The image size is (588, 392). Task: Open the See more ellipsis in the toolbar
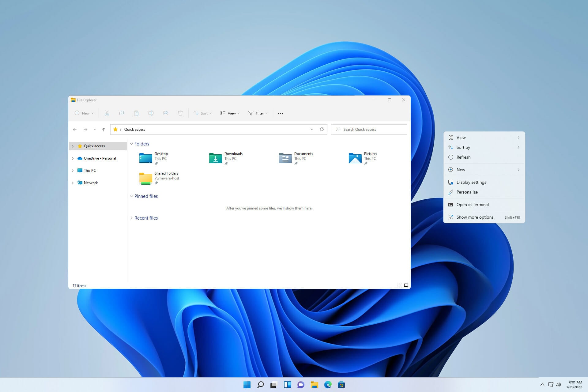click(280, 113)
